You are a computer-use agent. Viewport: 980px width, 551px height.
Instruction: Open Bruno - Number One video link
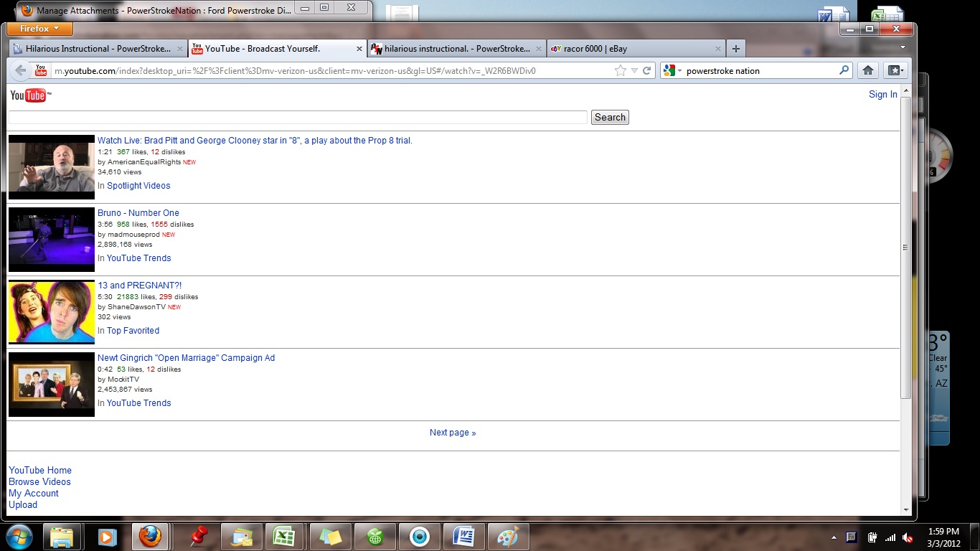(138, 213)
